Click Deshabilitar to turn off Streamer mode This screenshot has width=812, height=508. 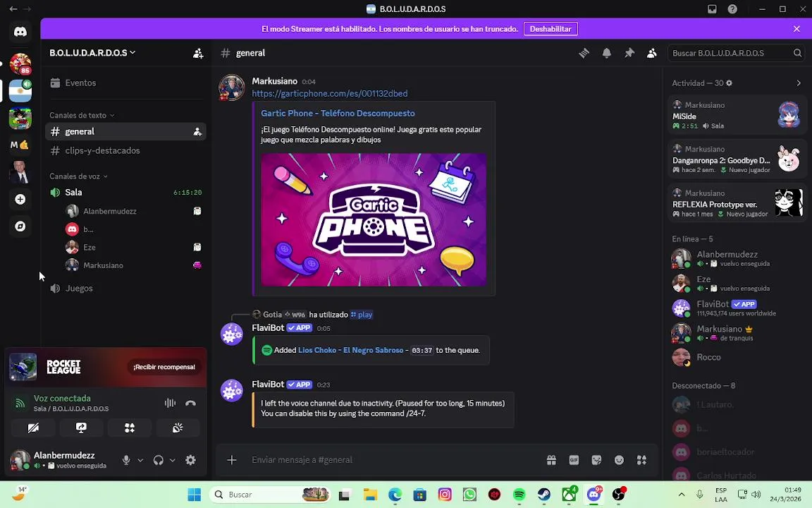(550, 29)
